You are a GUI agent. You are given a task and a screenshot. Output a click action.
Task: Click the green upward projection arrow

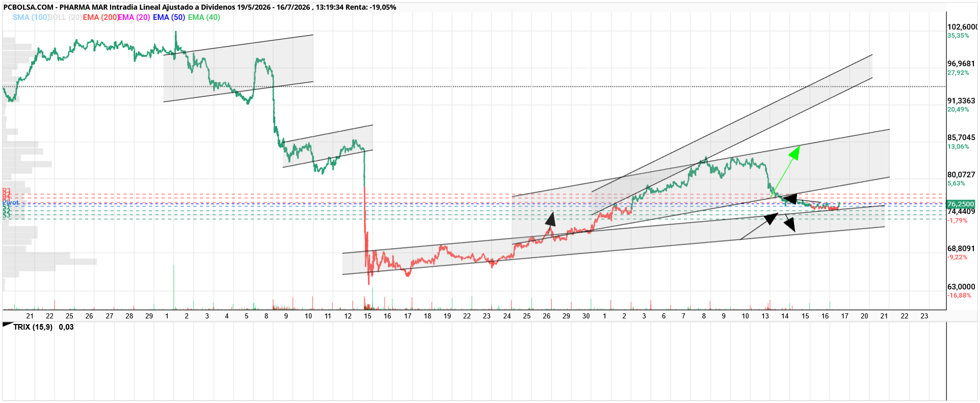(x=786, y=171)
